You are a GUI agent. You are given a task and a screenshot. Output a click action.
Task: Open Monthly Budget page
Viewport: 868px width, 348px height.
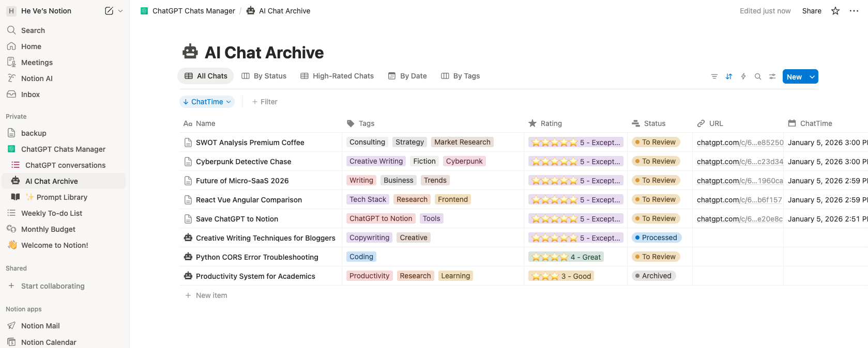[65, 229]
